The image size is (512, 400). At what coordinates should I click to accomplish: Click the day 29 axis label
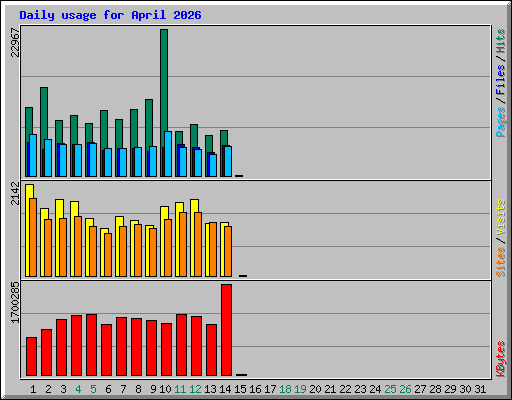450,389
